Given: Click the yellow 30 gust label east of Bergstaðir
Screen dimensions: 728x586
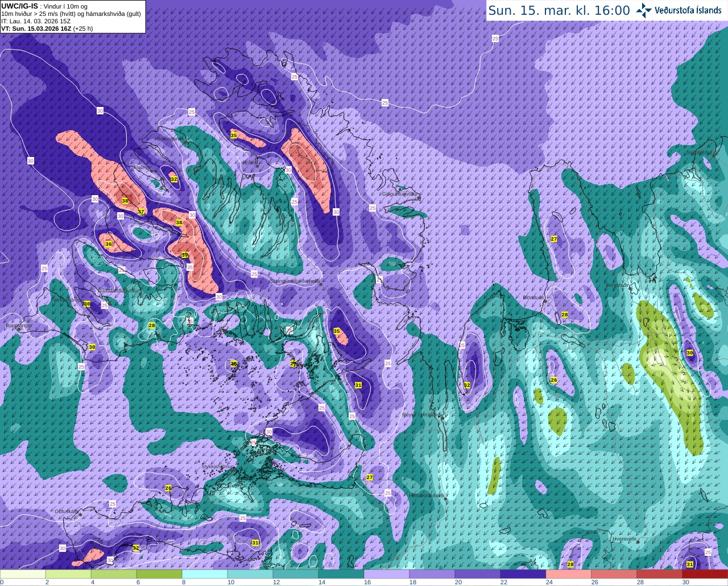Looking at the screenshot, I should [x=690, y=353].
